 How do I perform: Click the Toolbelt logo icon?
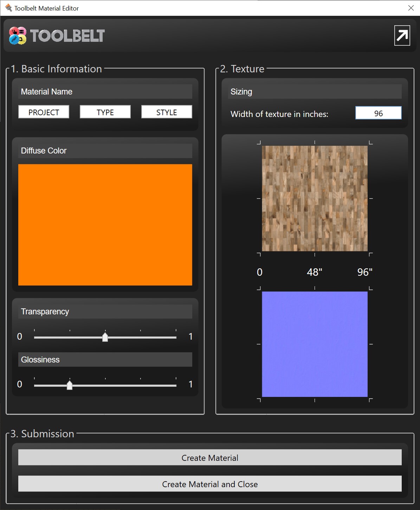(18, 35)
